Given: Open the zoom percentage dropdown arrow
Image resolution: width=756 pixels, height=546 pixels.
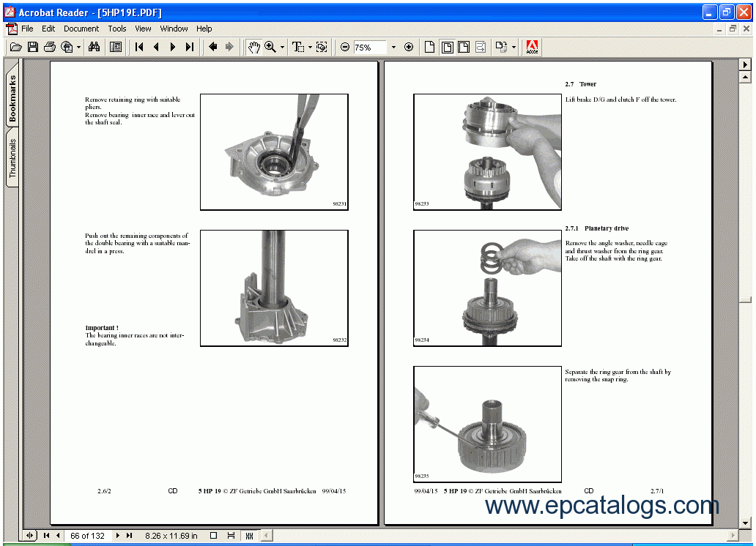Looking at the screenshot, I should [x=393, y=47].
